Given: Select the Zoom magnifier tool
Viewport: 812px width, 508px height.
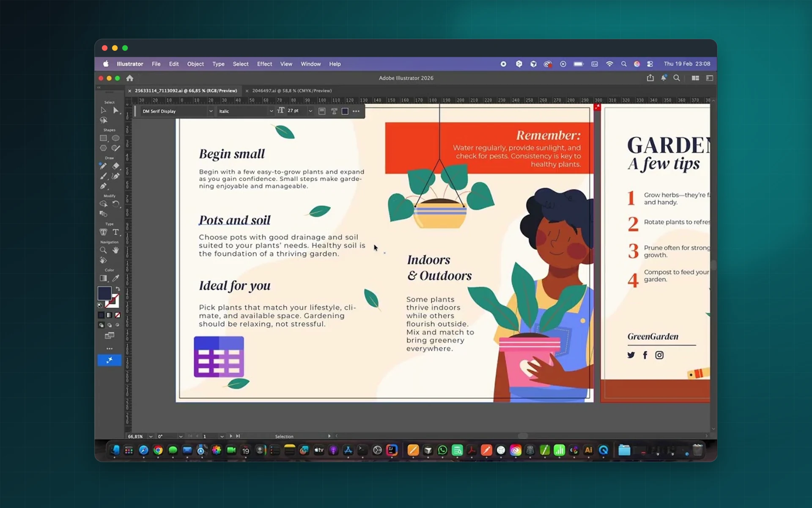Looking at the screenshot, I should 103,250.
